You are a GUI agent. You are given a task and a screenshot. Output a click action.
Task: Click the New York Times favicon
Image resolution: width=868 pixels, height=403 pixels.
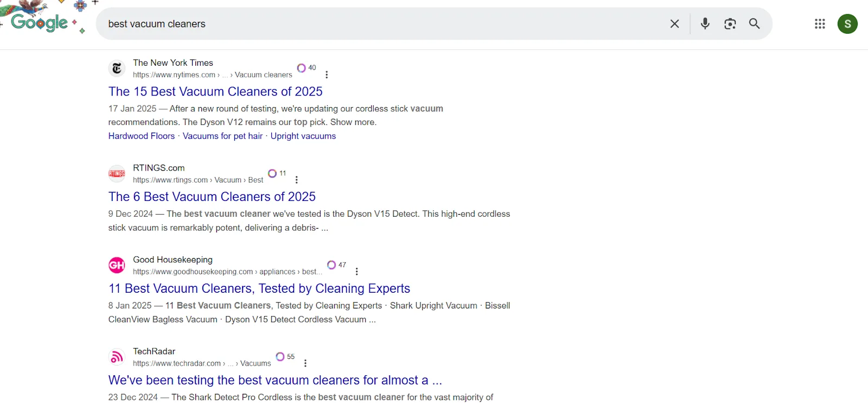pyautogui.click(x=117, y=68)
